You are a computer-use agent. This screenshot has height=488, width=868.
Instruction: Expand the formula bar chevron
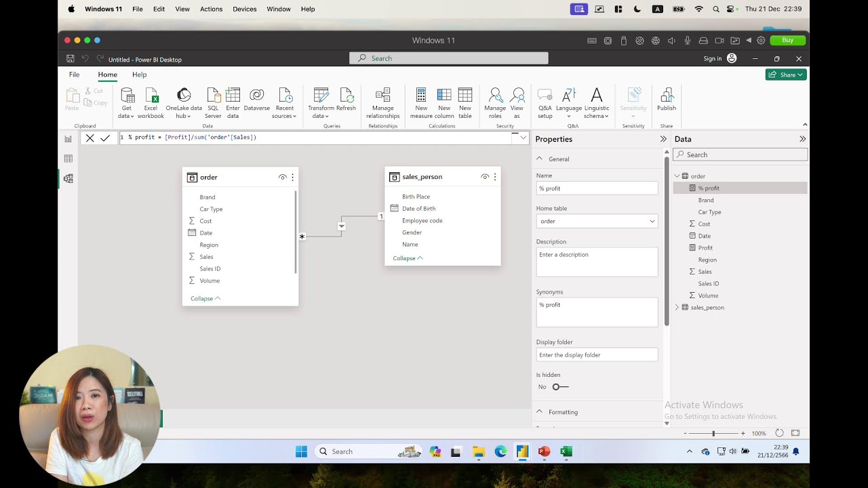pos(523,138)
